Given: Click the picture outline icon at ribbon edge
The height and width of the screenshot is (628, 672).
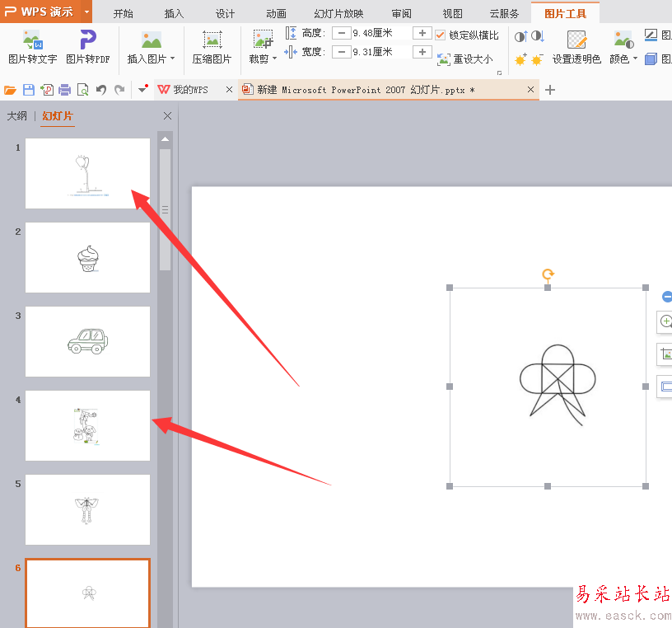Looking at the screenshot, I should (x=651, y=35).
